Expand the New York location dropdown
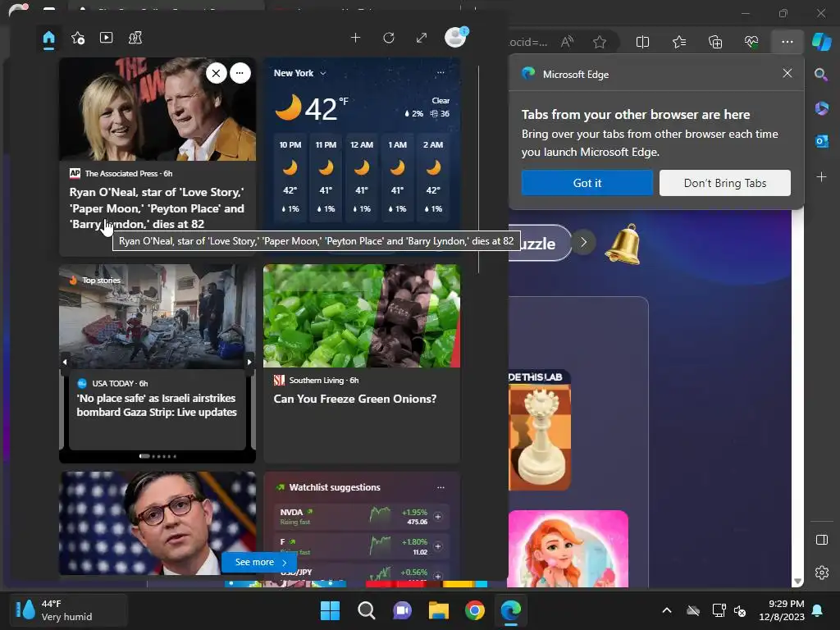 click(x=323, y=73)
